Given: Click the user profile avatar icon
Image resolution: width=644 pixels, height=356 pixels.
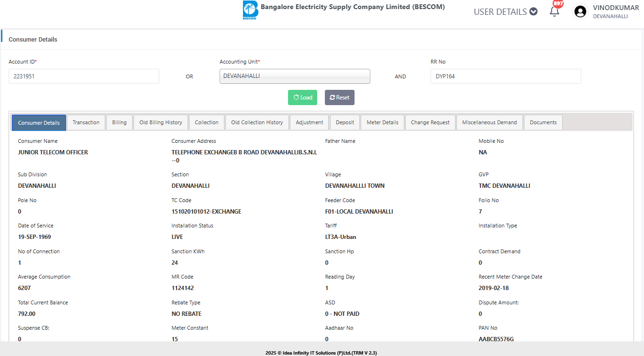Looking at the screenshot, I should coord(580,11).
